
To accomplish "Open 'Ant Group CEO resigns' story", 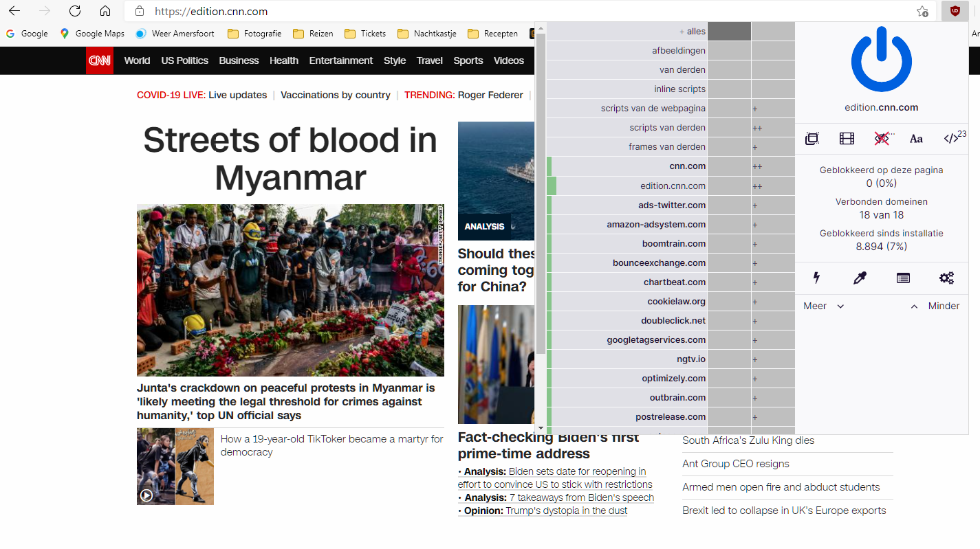I will point(736,464).
